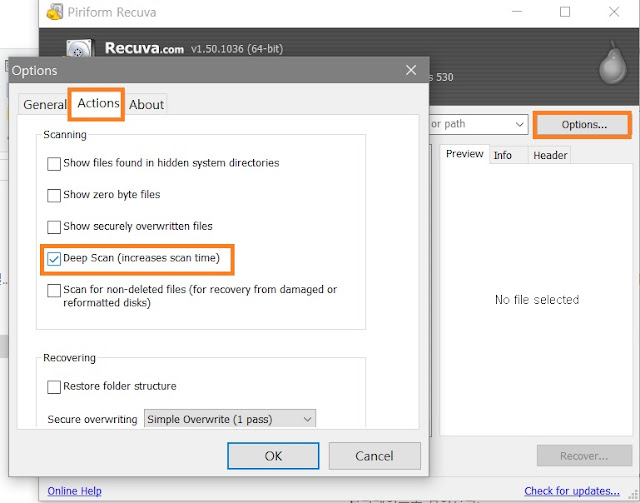Show the Header tab in Recuva window
The image size is (640, 503).
click(x=550, y=156)
